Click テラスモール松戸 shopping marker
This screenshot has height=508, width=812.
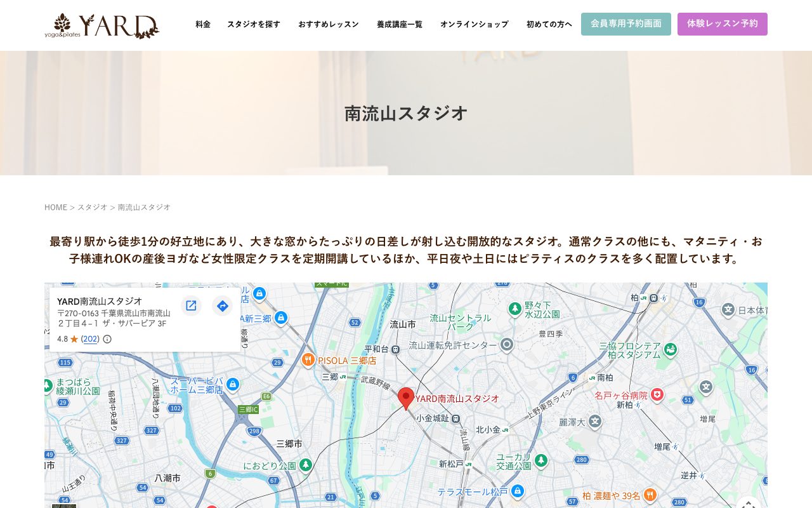(518, 491)
